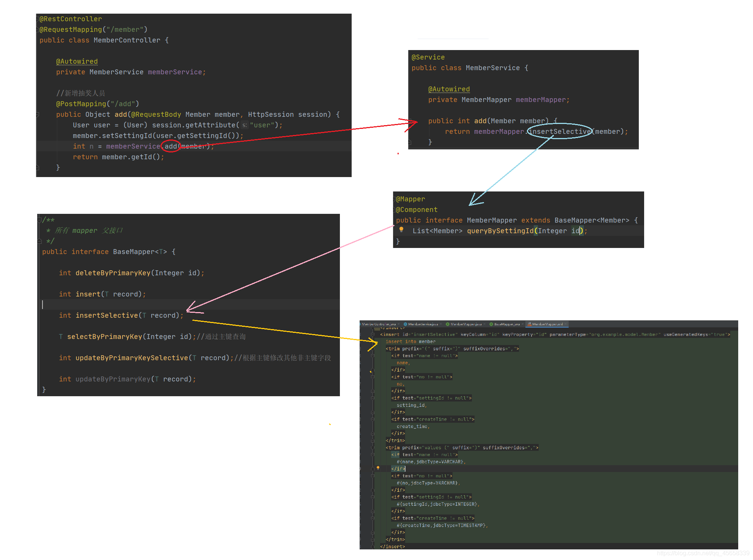Close the MemberMapper.xml tab
The image size is (753, 560).
[566, 324]
